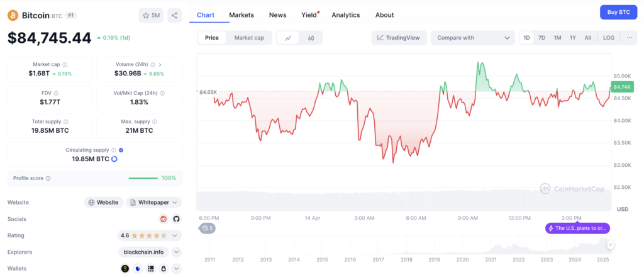Click the 84.65K opening price marker
644x277 pixels.
coord(208,92)
